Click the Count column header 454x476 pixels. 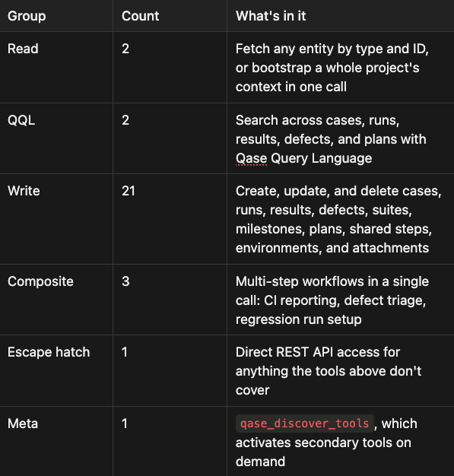point(140,16)
